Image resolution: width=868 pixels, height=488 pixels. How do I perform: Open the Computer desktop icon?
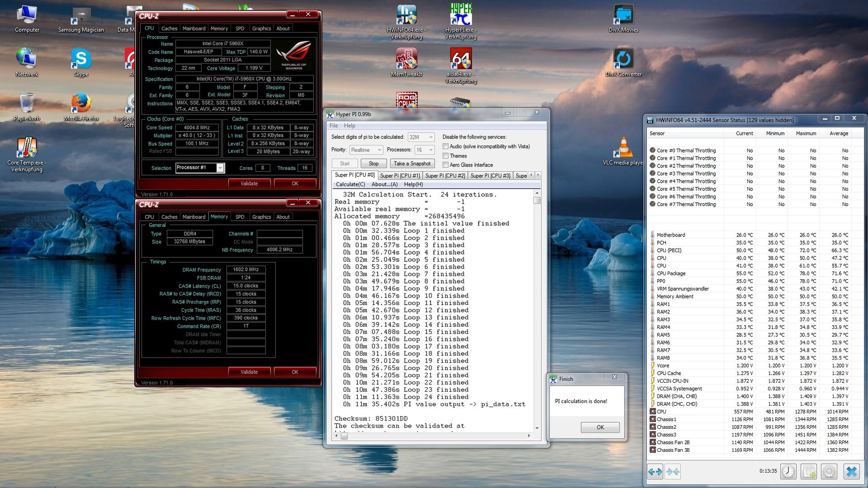click(x=27, y=19)
